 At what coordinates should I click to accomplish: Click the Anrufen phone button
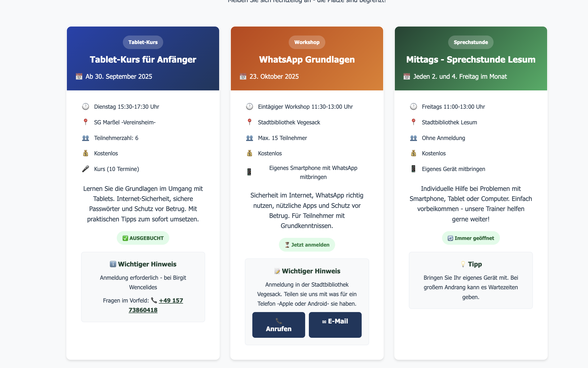click(279, 325)
